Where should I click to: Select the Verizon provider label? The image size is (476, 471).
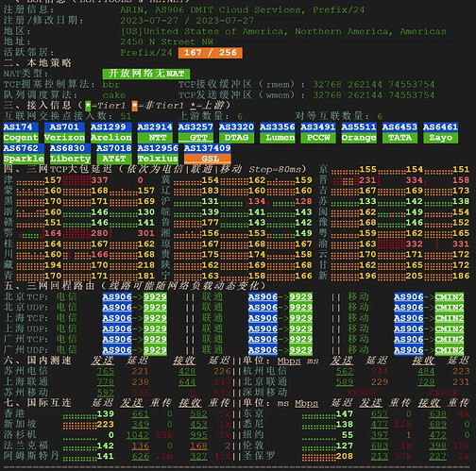64,138
